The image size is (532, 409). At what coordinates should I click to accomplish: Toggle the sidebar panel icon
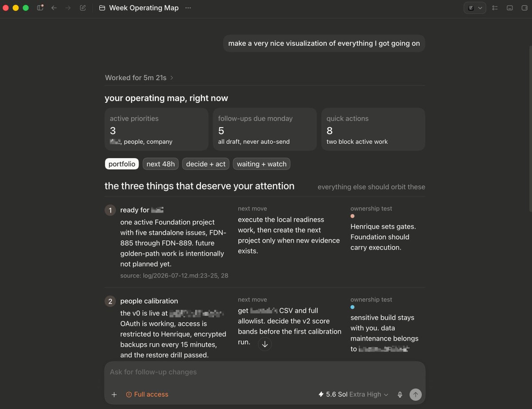[40, 8]
